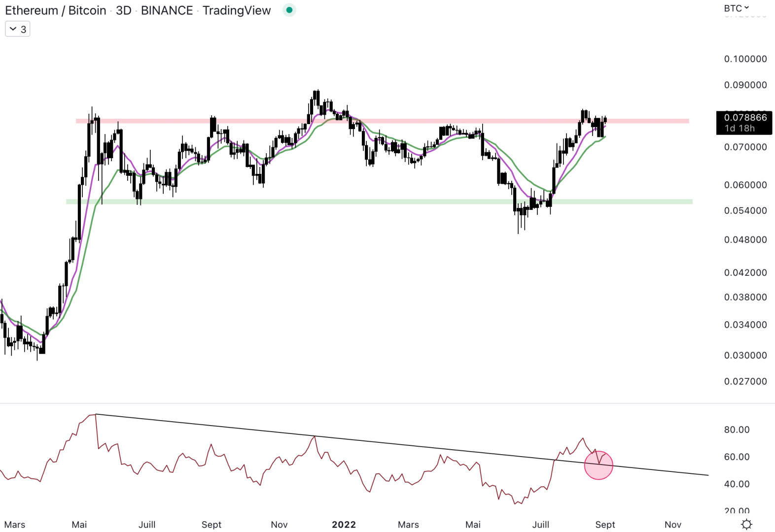Viewport: 775px width, 532px height.
Task: Select the current price label 0.078866
Action: pyautogui.click(x=745, y=117)
